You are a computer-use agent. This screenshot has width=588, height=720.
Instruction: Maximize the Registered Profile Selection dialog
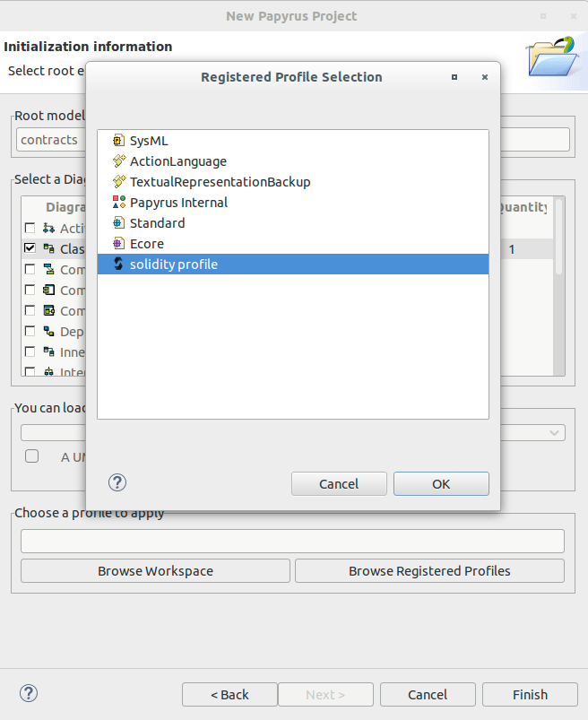point(454,77)
